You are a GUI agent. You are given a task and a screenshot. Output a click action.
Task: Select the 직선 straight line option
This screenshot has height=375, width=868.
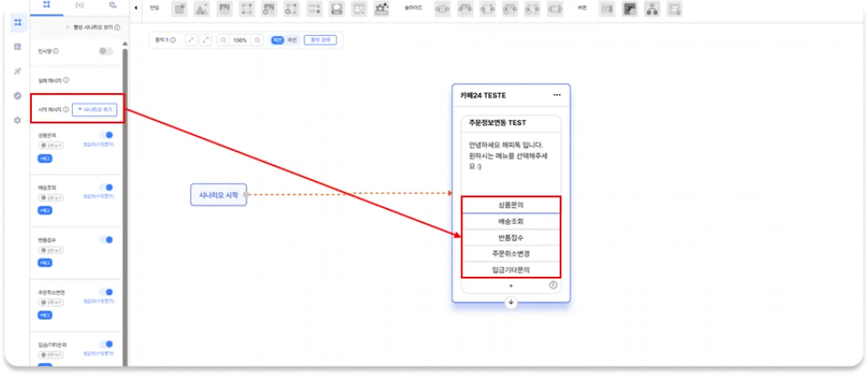278,40
